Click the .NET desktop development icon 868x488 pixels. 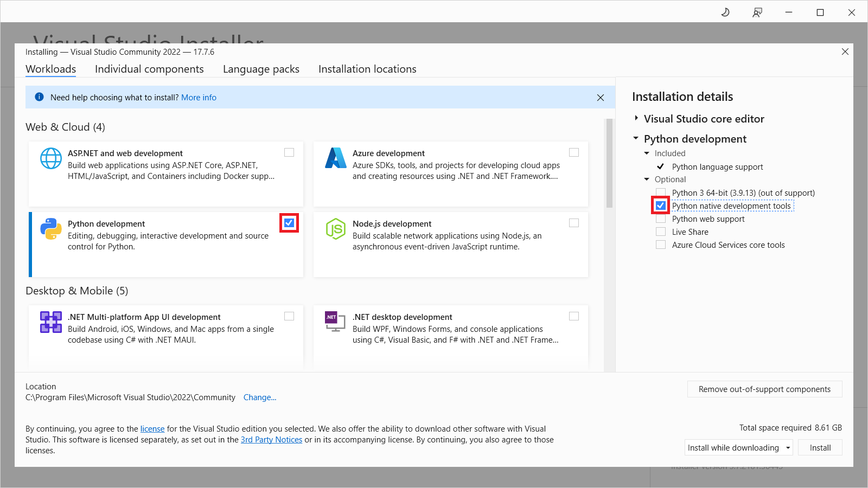[x=335, y=321]
